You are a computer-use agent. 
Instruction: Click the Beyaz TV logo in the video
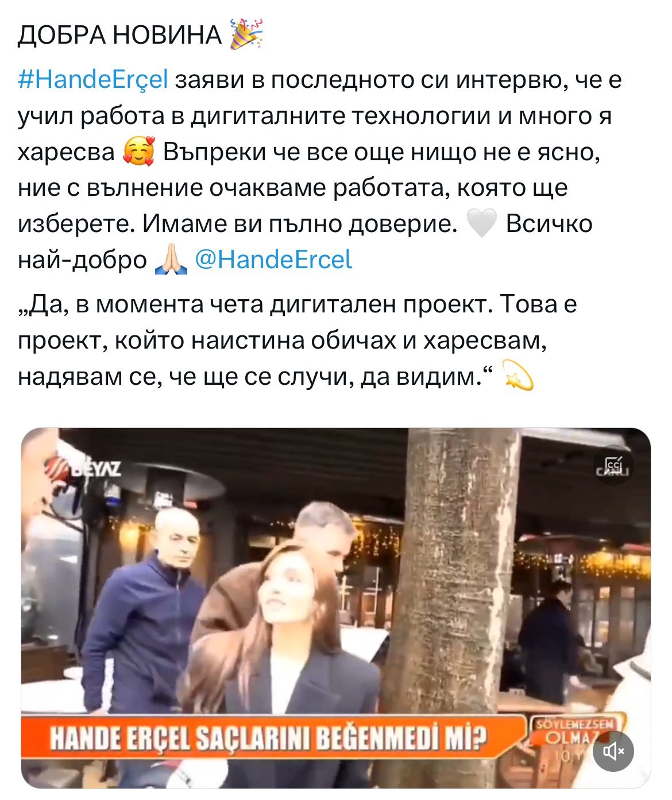[x=86, y=467]
